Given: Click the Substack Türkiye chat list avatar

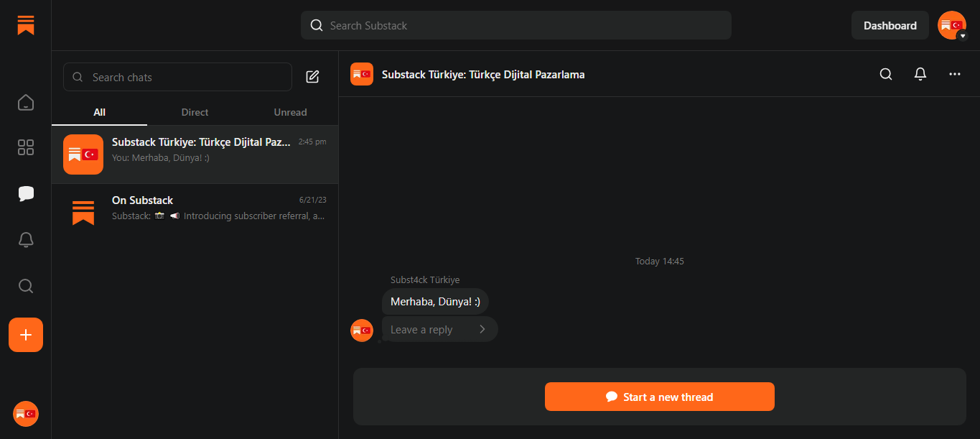Looking at the screenshot, I should 83,154.
